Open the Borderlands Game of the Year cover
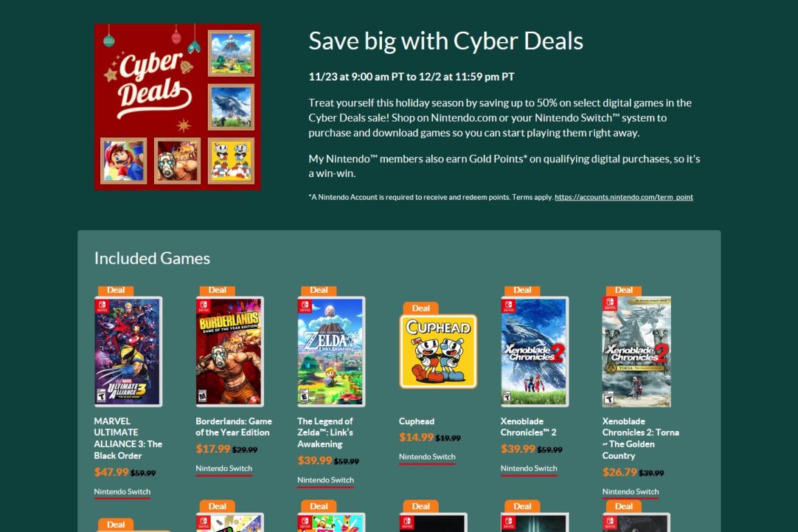Viewport: 798px width, 532px height. 229,352
